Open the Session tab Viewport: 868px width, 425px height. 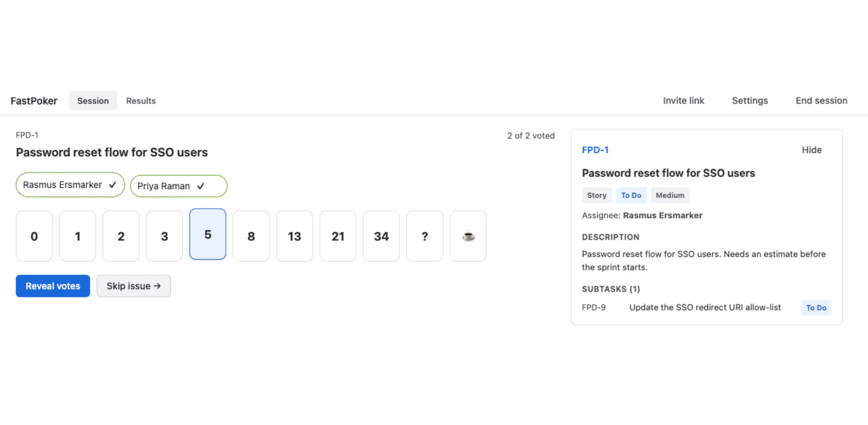[x=93, y=101]
